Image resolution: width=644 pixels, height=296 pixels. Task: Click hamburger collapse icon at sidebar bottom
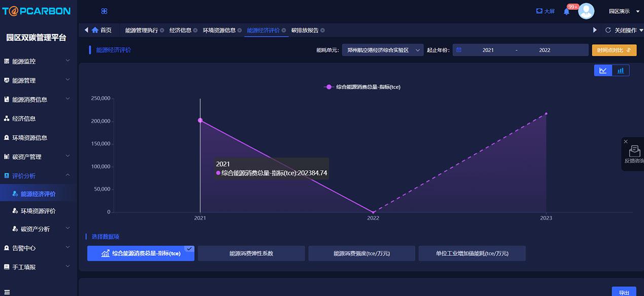pos(7,291)
